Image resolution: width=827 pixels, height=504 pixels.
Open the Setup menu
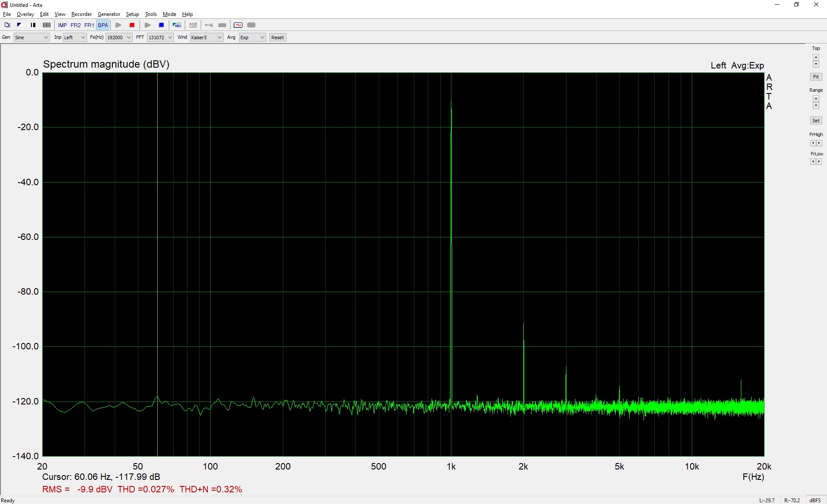(133, 14)
